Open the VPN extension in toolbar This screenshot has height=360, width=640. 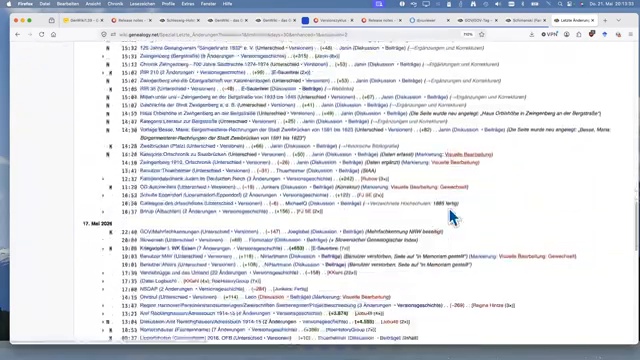pyautogui.click(x=549, y=35)
